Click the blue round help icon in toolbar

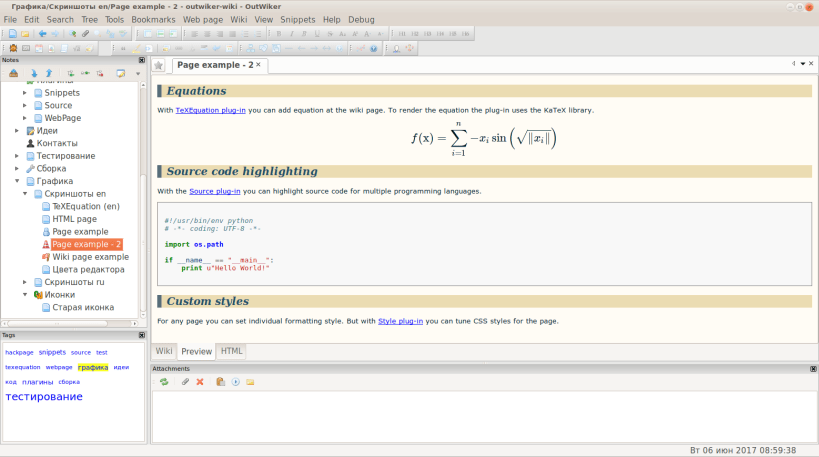pos(373,49)
